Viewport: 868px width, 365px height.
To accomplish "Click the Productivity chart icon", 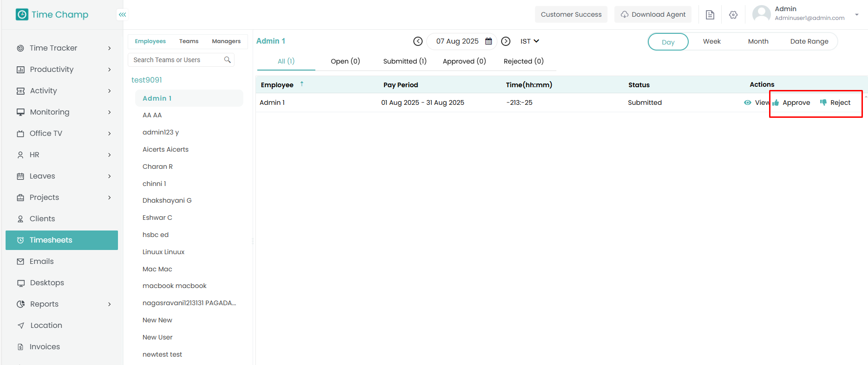I will (20, 70).
